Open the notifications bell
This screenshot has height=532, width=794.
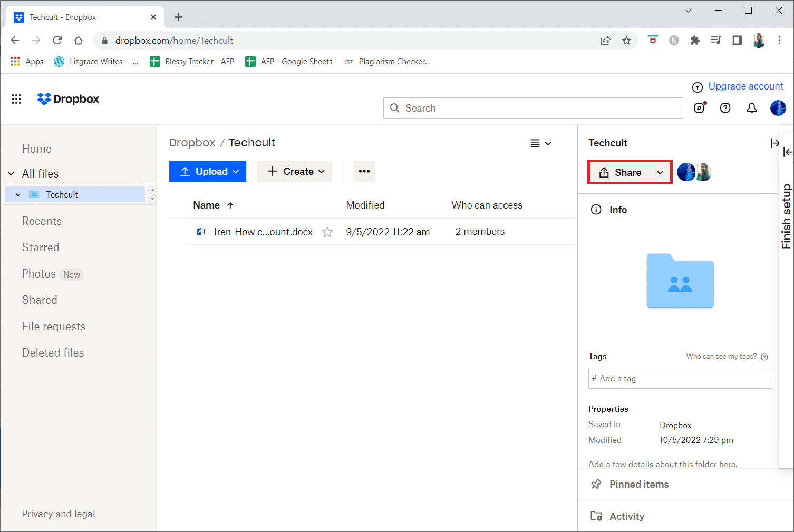752,108
